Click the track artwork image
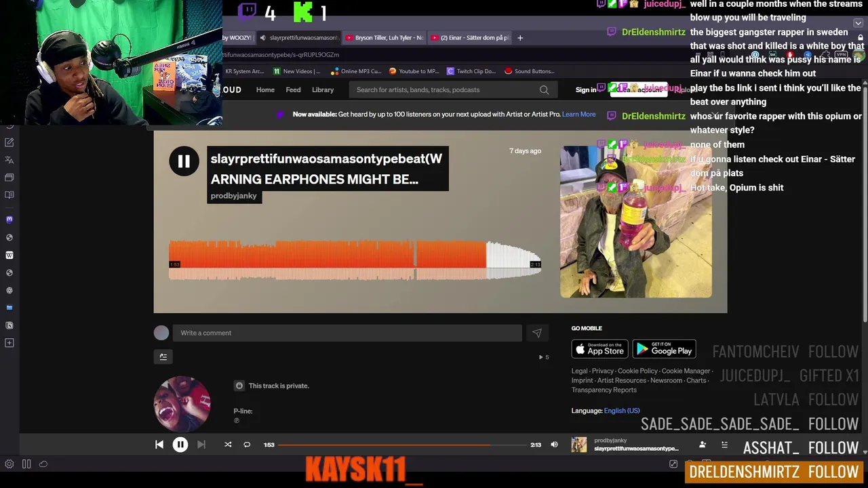This screenshot has width=868, height=488. tap(636, 222)
